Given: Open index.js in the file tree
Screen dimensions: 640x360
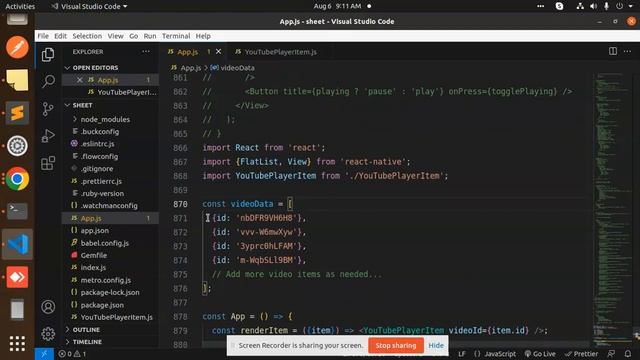Looking at the screenshot, I should point(93,267).
